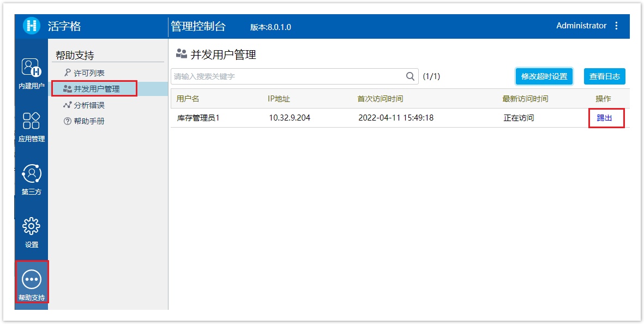Select 许可列表 in the help menu
This screenshot has height=324, width=644.
(x=89, y=73)
